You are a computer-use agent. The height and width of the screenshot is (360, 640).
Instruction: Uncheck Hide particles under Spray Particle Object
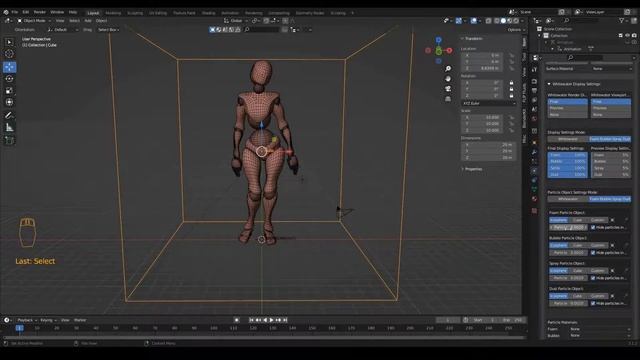click(x=593, y=278)
